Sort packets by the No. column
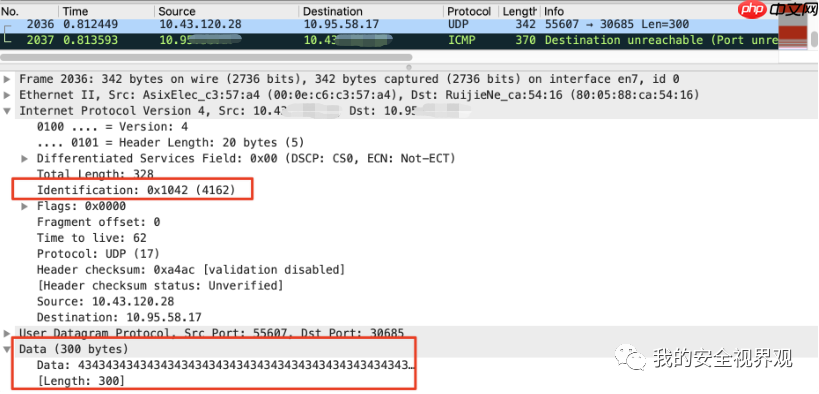819x394 pixels. tap(30, 11)
